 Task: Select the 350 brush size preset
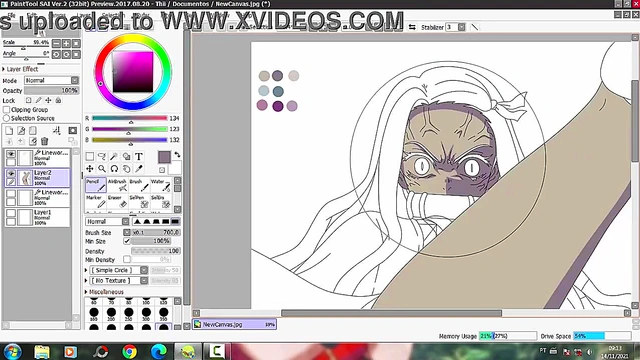[x=164, y=313]
